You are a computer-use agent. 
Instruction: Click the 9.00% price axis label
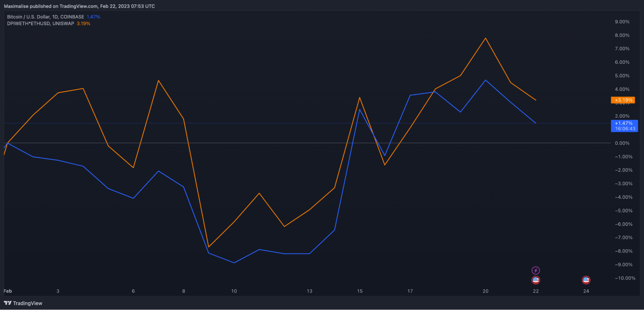pos(622,22)
